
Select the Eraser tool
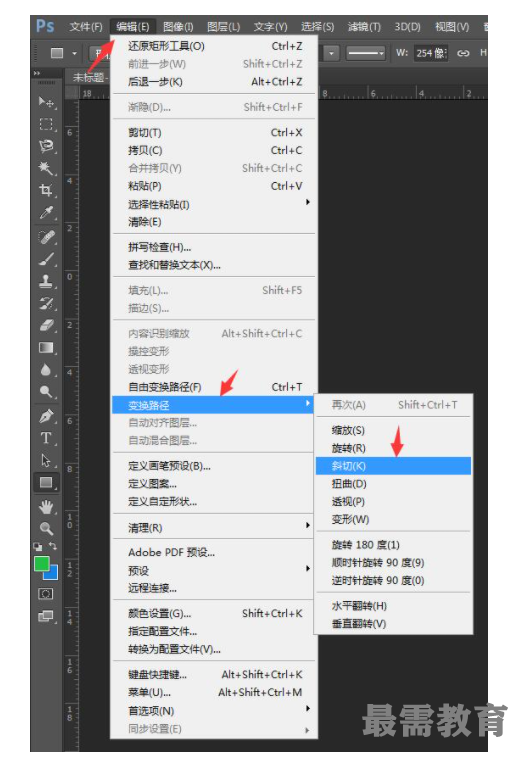click(47, 325)
